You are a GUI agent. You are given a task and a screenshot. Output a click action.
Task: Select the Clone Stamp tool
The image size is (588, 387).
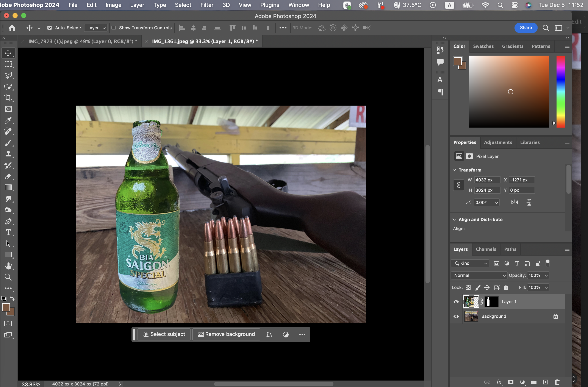(x=8, y=154)
